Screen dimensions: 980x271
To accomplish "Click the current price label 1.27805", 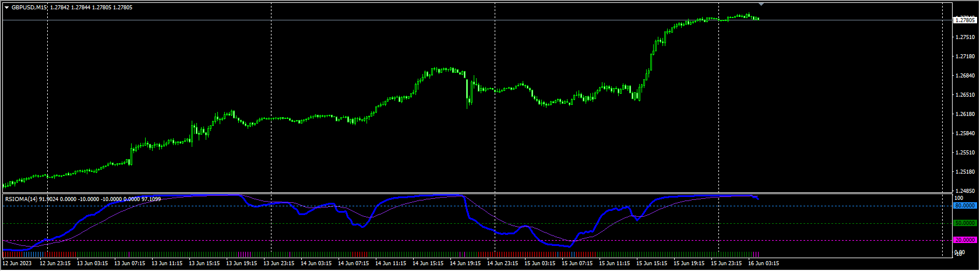I will [965, 20].
